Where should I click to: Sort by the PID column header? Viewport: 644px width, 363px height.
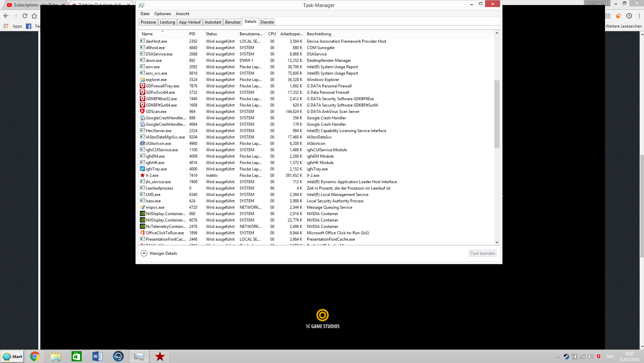pos(195,34)
